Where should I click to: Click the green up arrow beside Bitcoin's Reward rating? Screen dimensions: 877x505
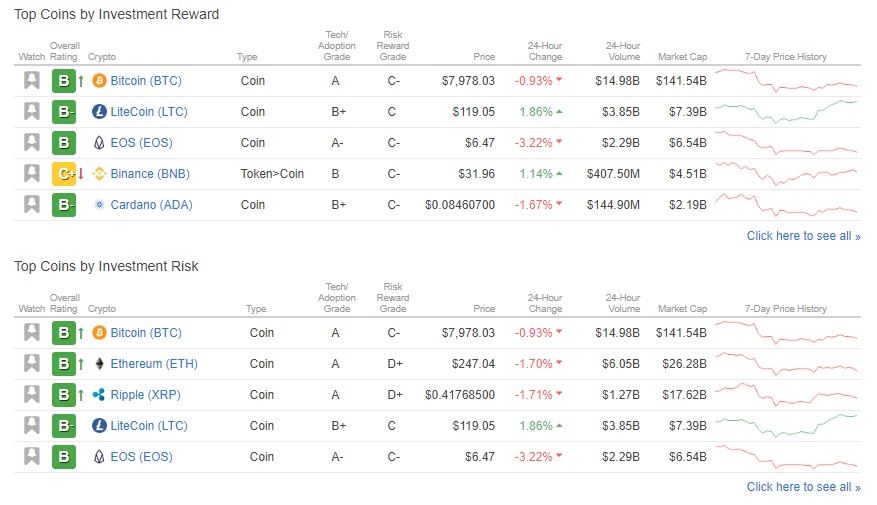[81, 81]
